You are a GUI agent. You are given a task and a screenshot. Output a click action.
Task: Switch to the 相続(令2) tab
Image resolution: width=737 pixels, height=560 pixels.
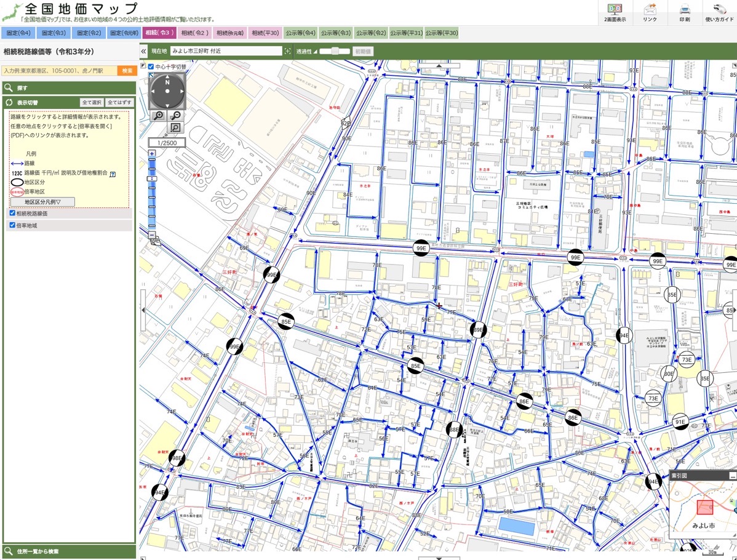pos(194,33)
